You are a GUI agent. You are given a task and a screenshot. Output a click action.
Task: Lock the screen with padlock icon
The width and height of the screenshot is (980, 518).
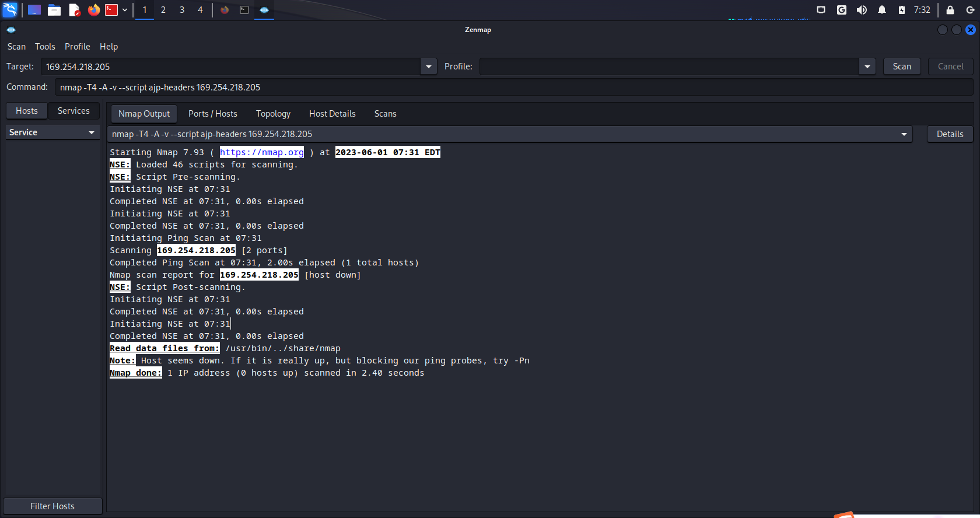pyautogui.click(x=950, y=10)
